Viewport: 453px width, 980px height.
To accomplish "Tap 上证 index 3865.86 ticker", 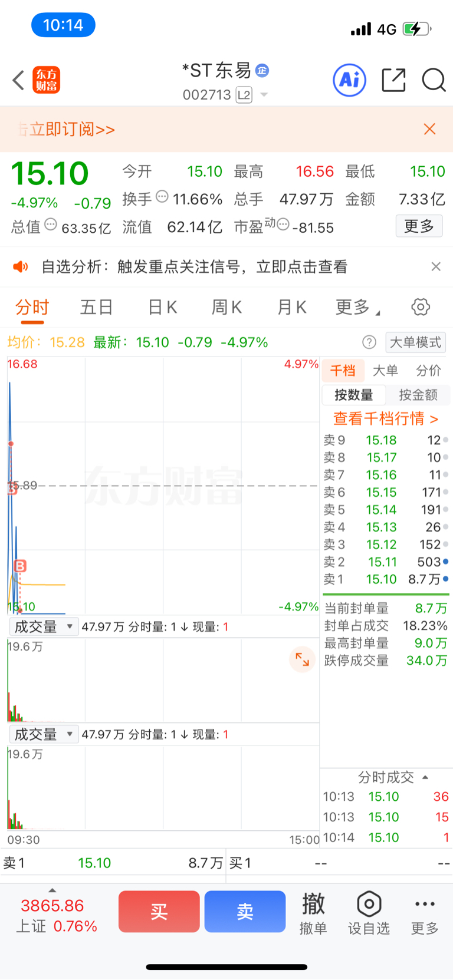I will point(56,916).
